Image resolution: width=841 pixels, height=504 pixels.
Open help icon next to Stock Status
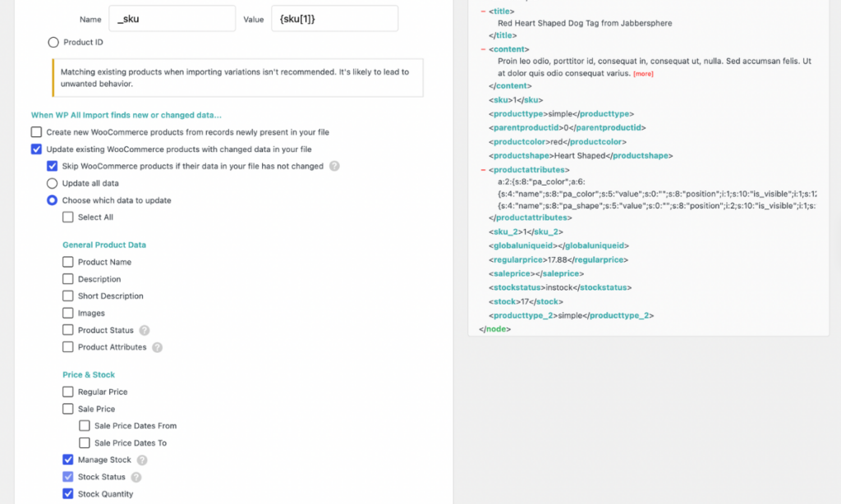click(x=136, y=477)
